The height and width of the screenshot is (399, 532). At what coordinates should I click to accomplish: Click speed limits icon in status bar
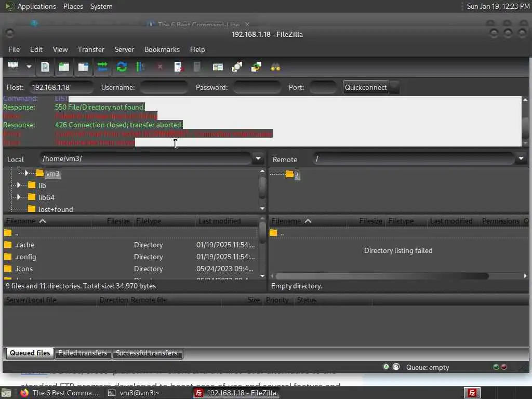click(x=396, y=367)
